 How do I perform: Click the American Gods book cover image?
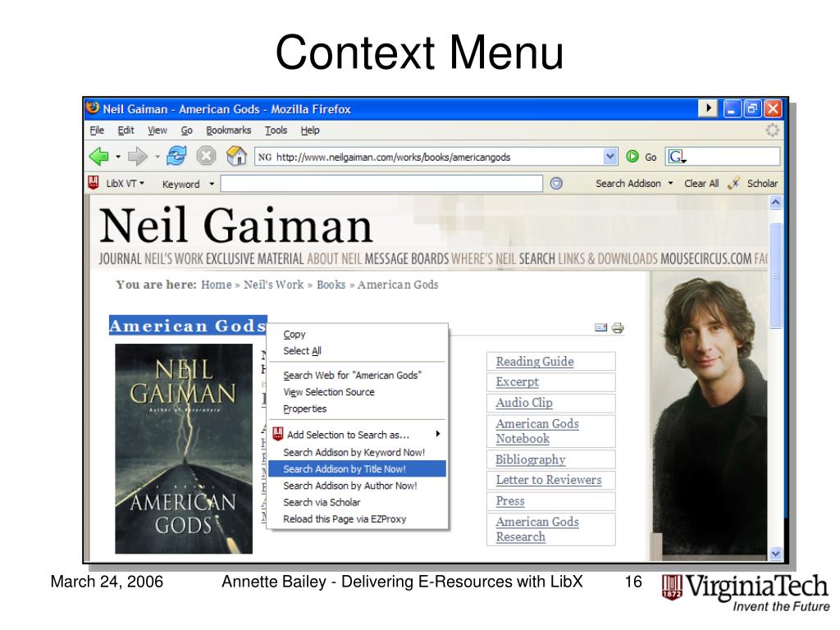(184, 449)
